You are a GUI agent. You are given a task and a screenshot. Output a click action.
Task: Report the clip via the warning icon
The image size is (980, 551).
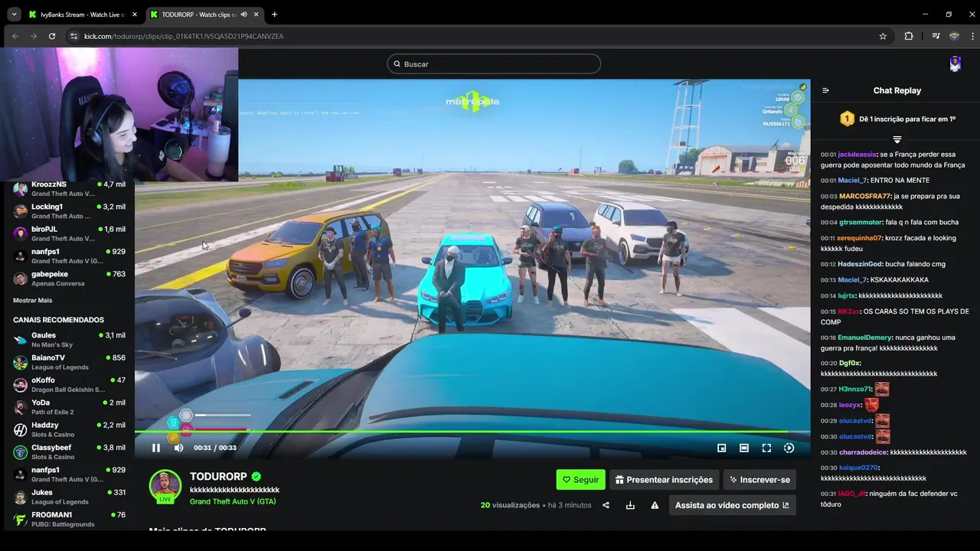[655, 505]
